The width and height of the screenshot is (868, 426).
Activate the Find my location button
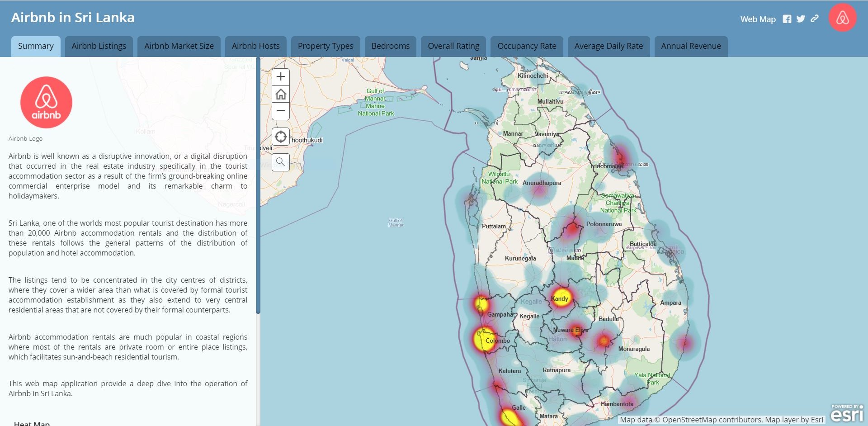coord(281,137)
